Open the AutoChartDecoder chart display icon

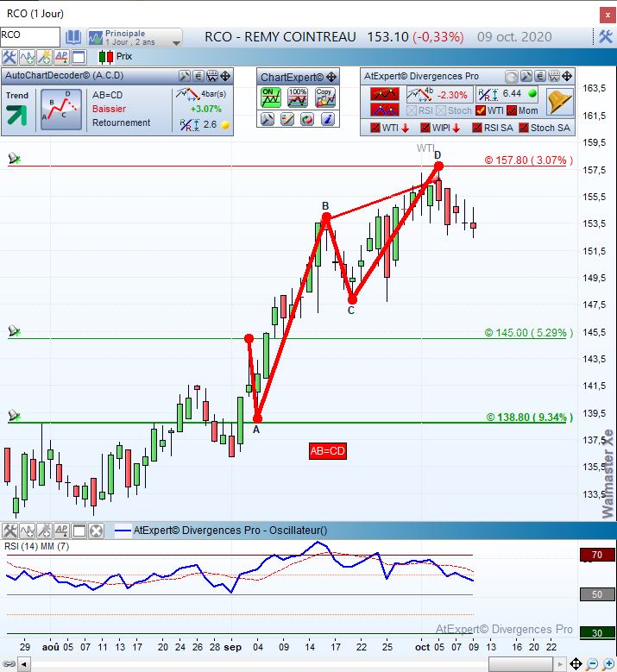[x=212, y=76]
